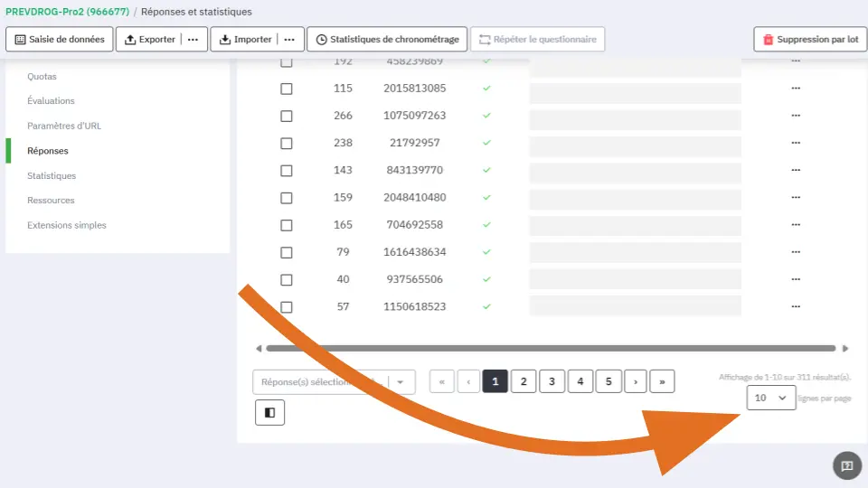Click the horizontal scrollbar under the table
This screenshot has width=868, height=488.
tap(550, 348)
